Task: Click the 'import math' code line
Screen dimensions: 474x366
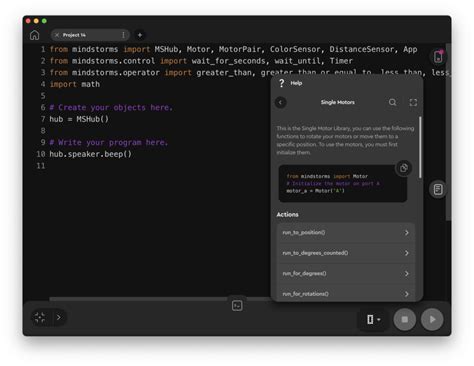Action: coord(75,84)
